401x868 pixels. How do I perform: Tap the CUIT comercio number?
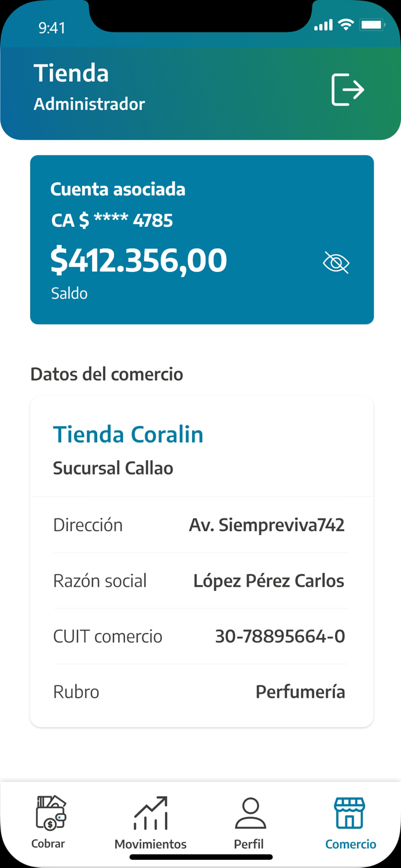pos(280,635)
